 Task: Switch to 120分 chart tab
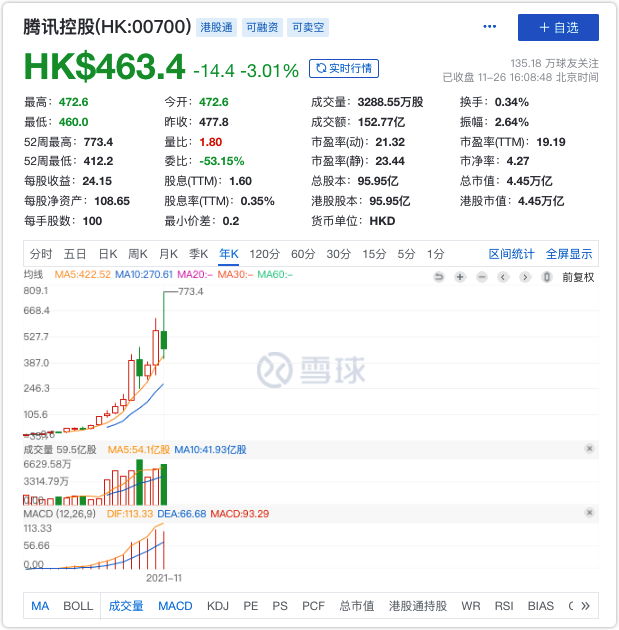[264, 254]
